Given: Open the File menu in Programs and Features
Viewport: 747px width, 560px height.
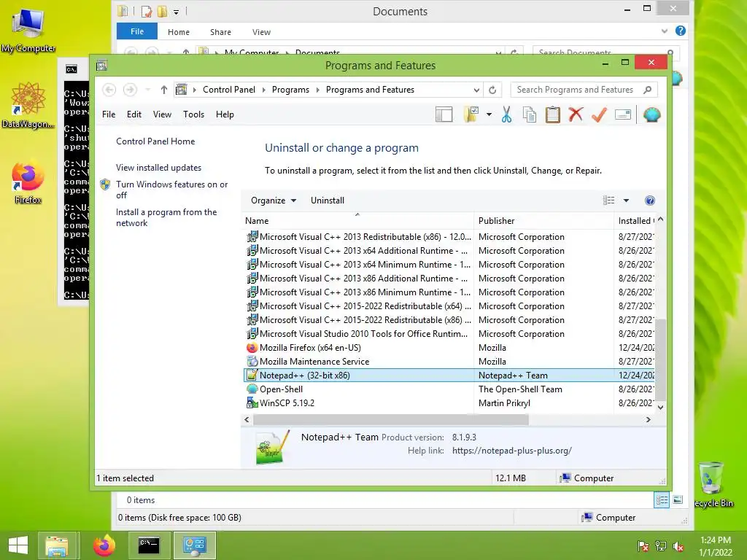Looking at the screenshot, I should (x=109, y=114).
